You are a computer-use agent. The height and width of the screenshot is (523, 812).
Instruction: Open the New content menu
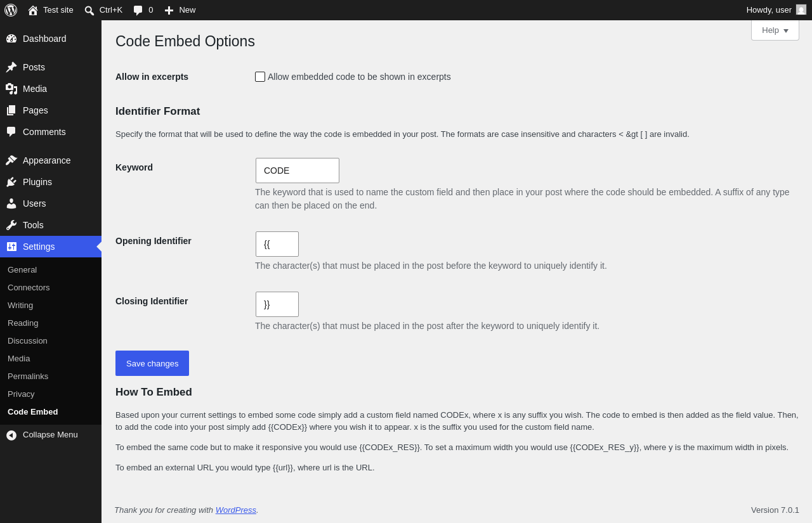click(180, 10)
